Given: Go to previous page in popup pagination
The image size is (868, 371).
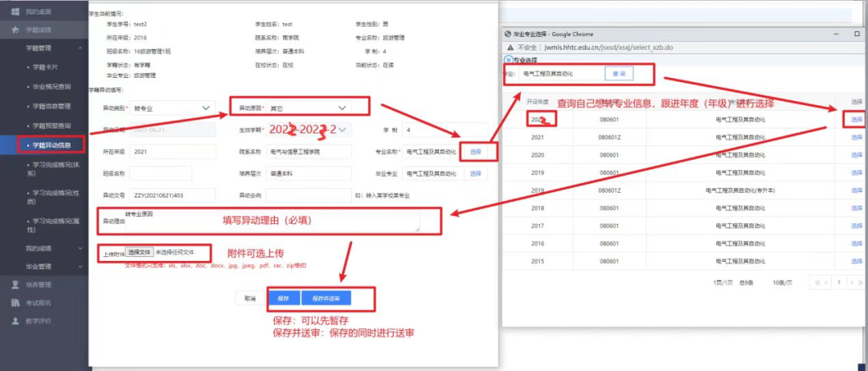Looking at the screenshot, I should point(826,283).
